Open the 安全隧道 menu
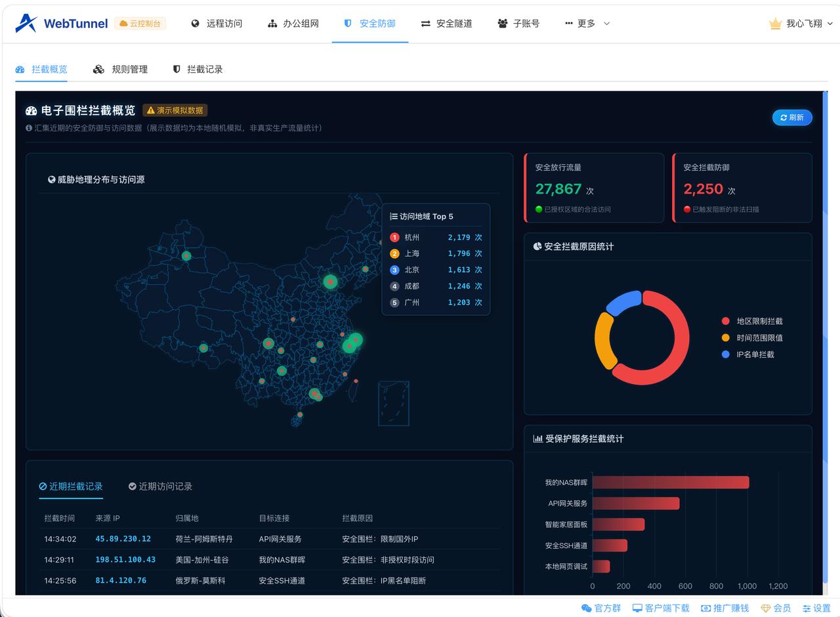The height and width of the screenshot is (617, 840). click(x=447, y=24)
